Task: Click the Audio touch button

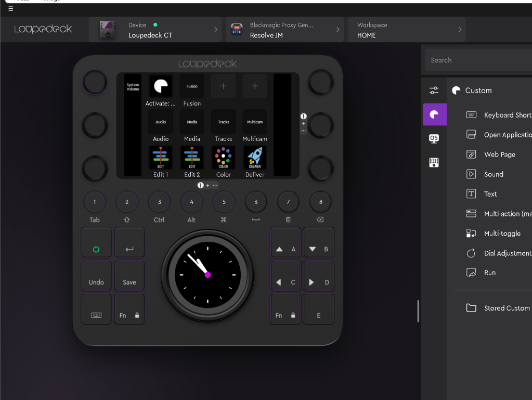Action: coord(161,122)
